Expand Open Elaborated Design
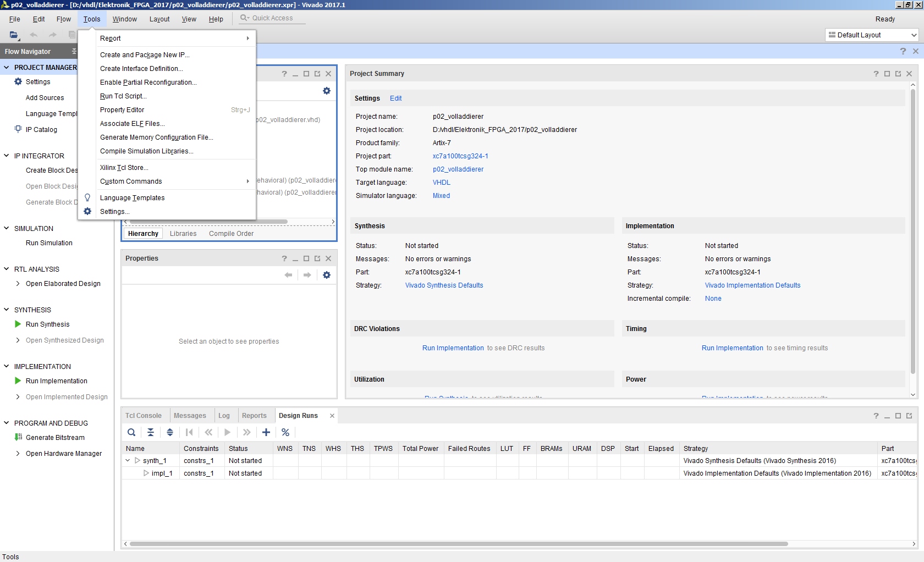The width and height of the screenshot is (924, 562). coord(18,284)
